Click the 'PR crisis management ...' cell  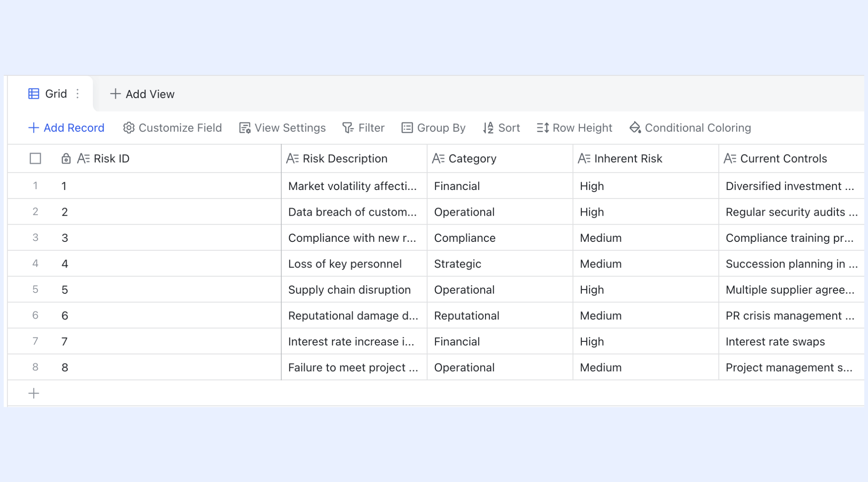[791, 315]
